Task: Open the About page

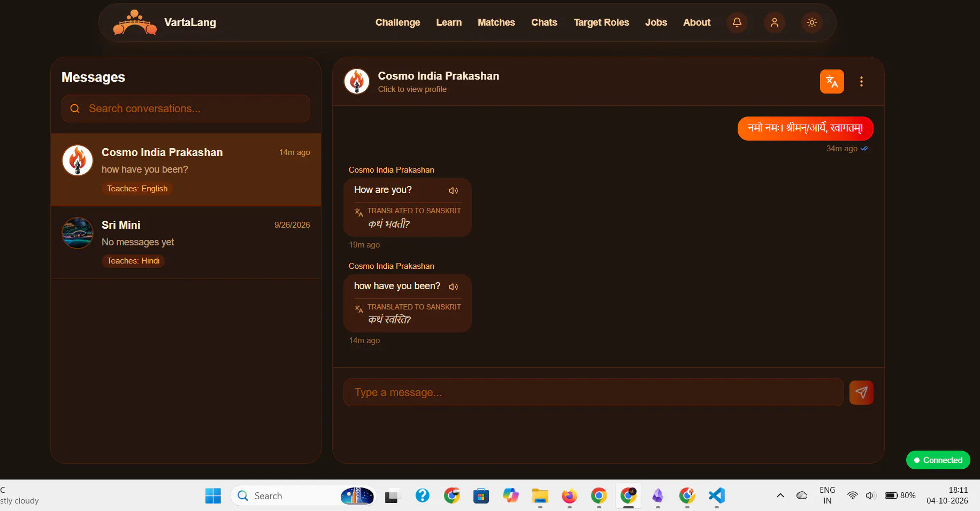Action: (696, 22)
